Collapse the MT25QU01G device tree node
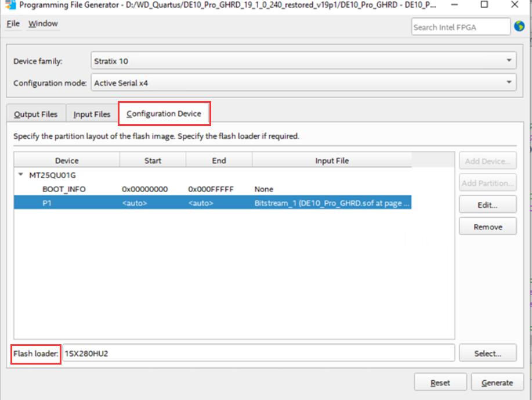Screen dimensions: 532x400 point(21,175)
